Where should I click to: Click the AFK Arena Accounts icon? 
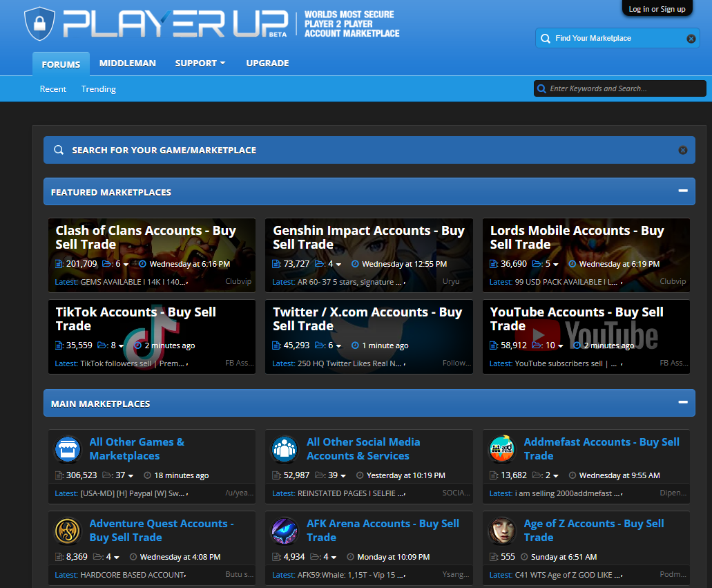click(285, 531)
